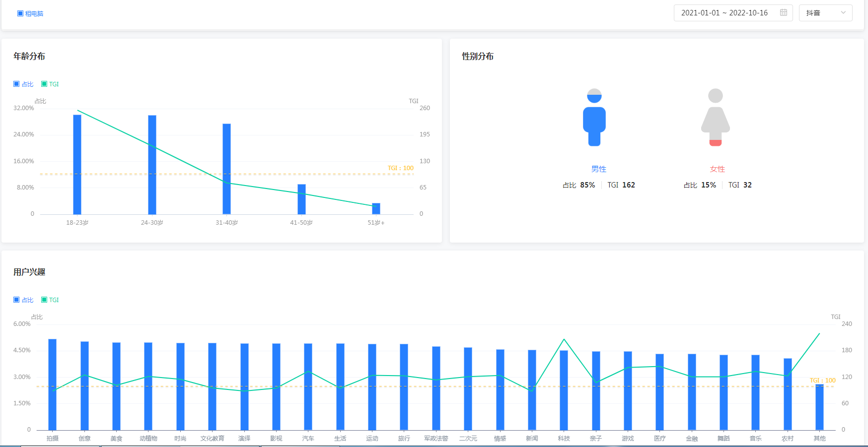Click the 美食 interest bar

coord(116,386)
